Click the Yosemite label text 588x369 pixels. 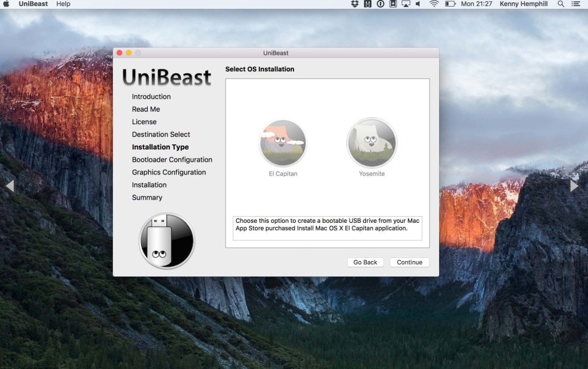(x=372, y=174)
